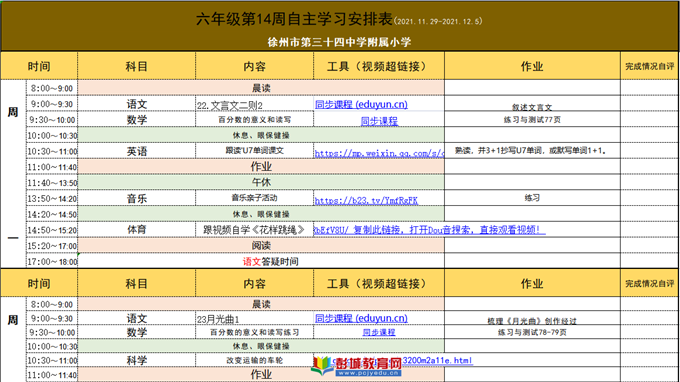This screenshot has height=382, width=680.
Task: Select the 完成情况自评 header in first table
Action: click(x=649, y=66)
